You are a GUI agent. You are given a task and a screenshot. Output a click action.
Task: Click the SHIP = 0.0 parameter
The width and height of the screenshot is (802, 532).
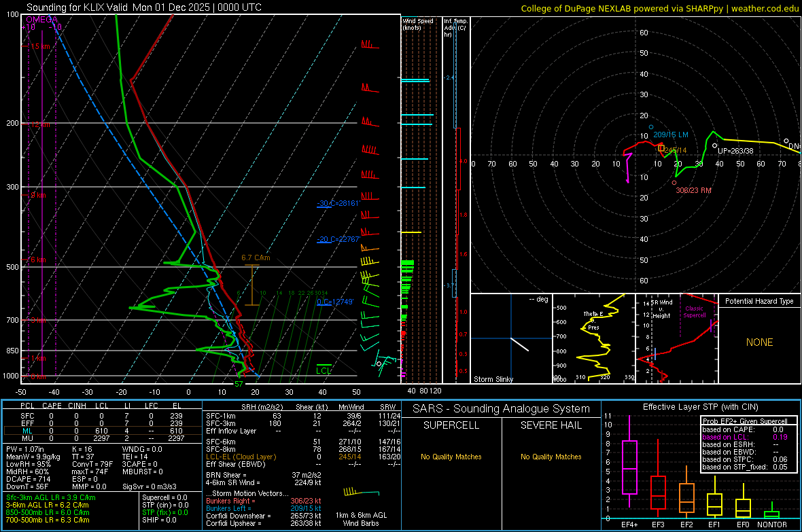[159, 520]
